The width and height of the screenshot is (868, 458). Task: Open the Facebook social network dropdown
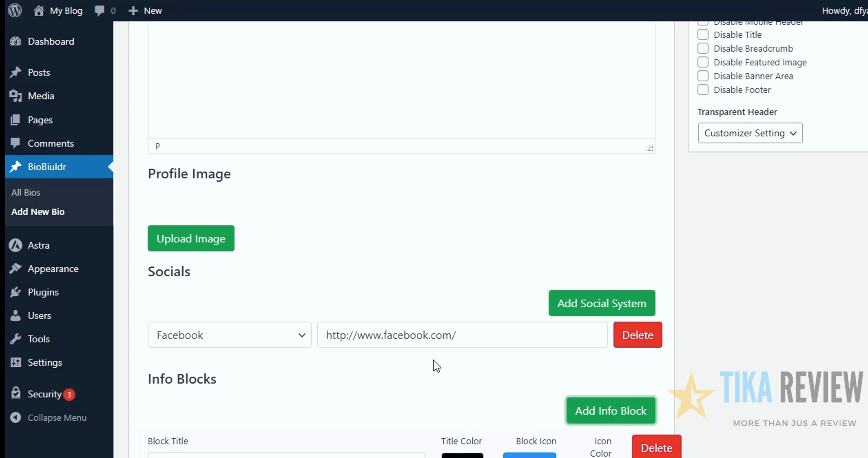coord(229,335)
